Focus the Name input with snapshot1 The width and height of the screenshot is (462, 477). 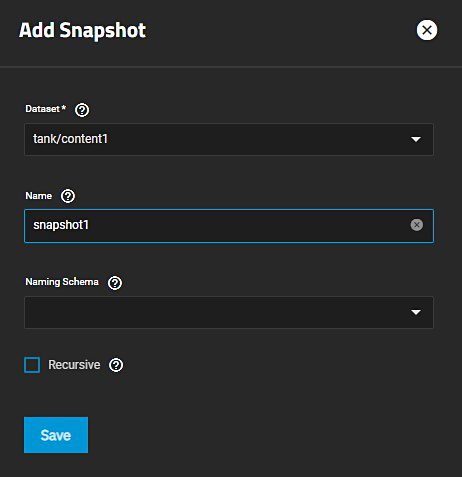pyautogui.click(x=229, y=226)
